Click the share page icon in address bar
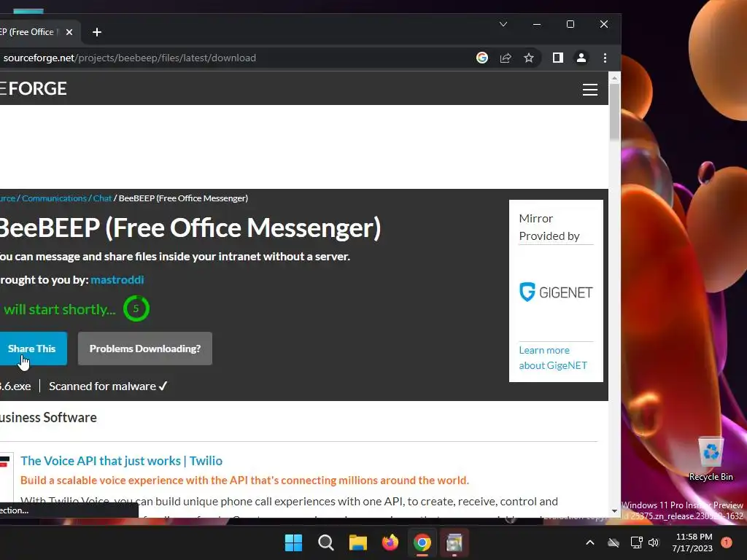Viewport: 747px width, 560px height. (x=506, y=58)
